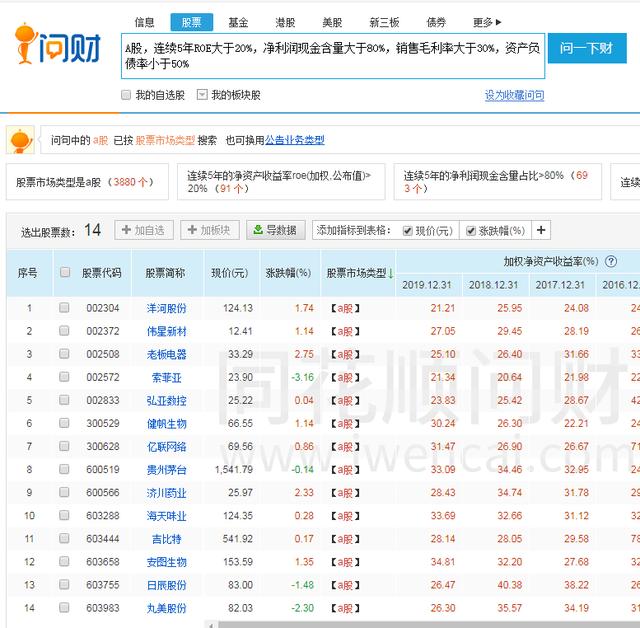
Task: Sort by the 股票市场类型 column
Action: (x=359, y=273)
